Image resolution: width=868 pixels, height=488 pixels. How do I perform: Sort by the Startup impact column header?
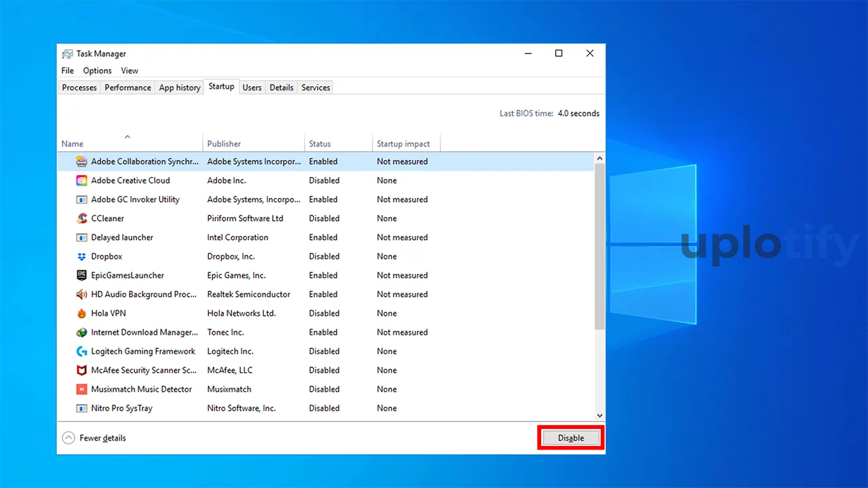coord(406,143)
